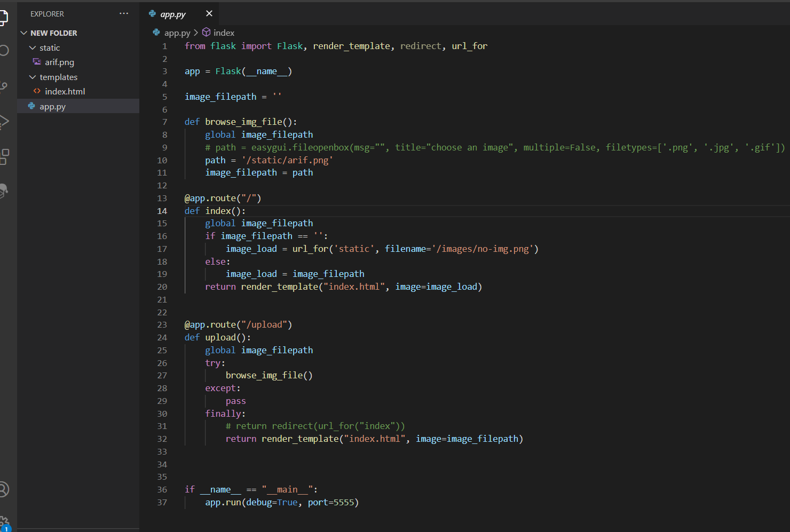790x532 pixels.
Task: Click 'def index():' on line 14
Action: pos(215,211)
